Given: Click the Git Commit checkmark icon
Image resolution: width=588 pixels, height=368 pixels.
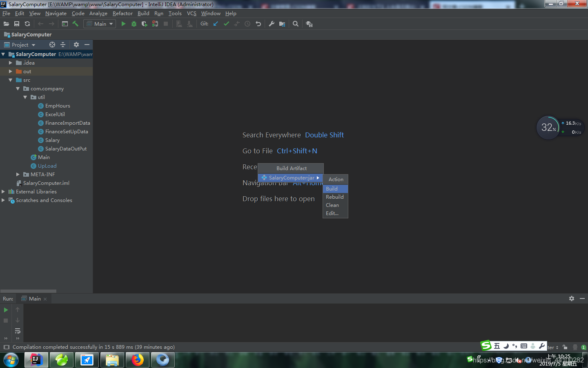Looking at the screenshot, I should click(x=226, y=24).
